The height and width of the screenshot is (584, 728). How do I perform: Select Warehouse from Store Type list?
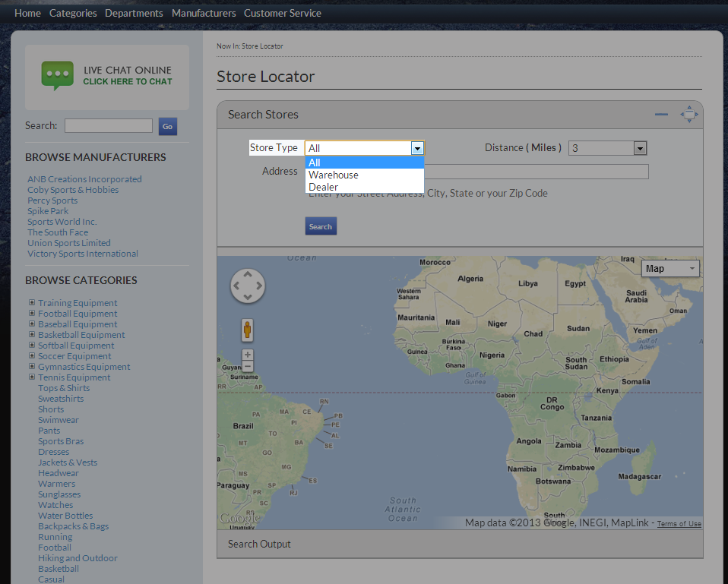pos(334,175)
